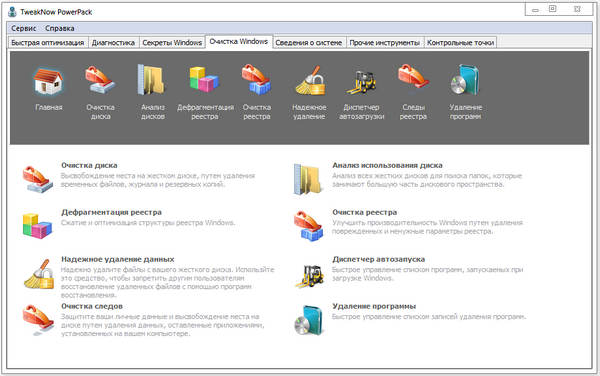The height and width of the screenshot is (376, 600).
Task: Open Диспетчер автозагрузки forklift toolbar icon
Action: (362, 82)
